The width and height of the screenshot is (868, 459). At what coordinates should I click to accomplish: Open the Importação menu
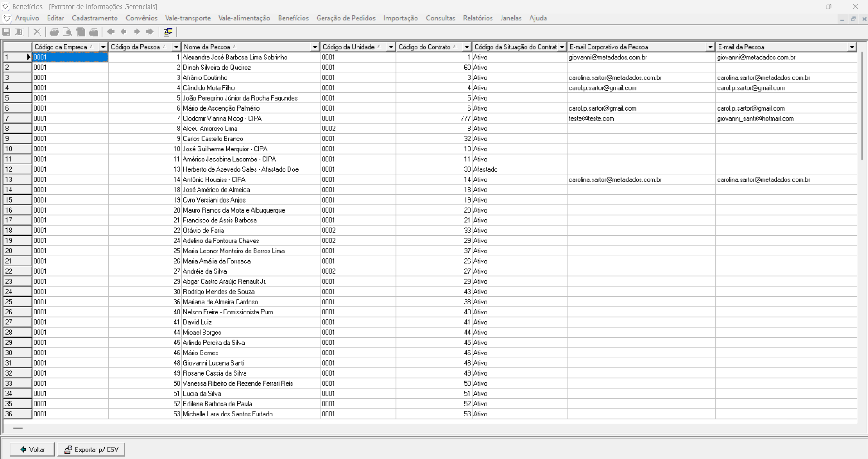[400, 19]
